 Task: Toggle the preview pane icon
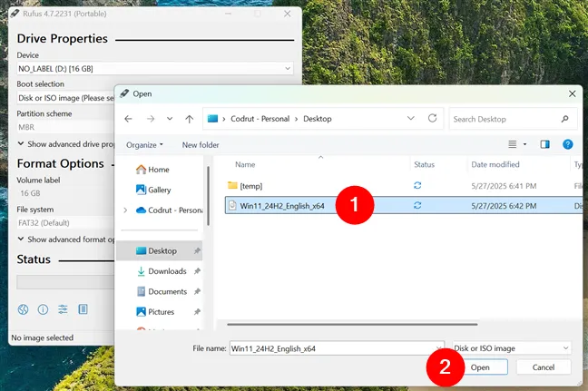click(544, 144)
